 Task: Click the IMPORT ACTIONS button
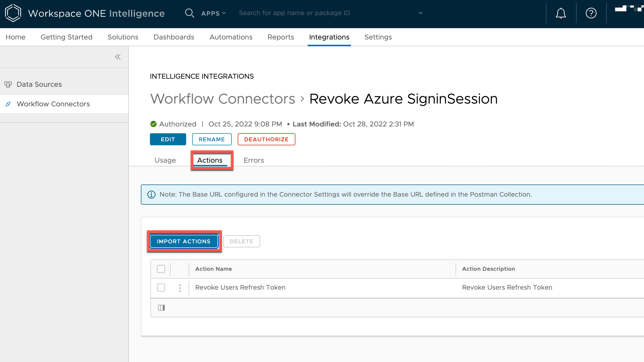pyautogui.click(x=184, y=241)
